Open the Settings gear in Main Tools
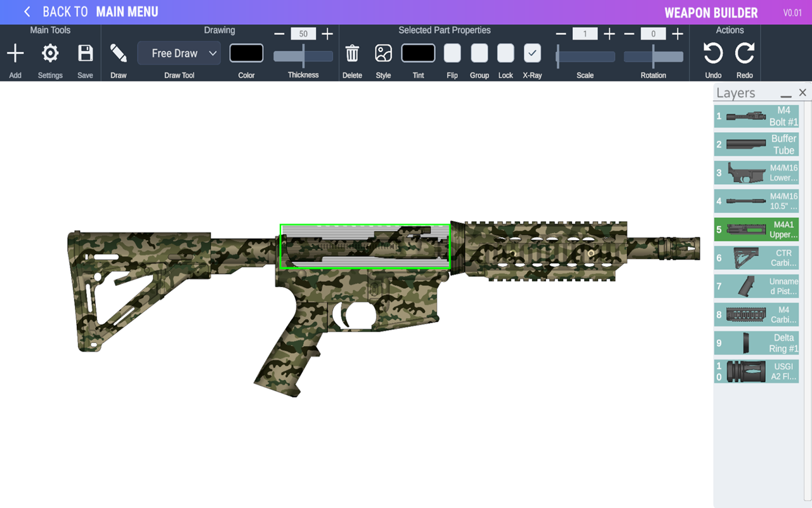 [49, 53]
